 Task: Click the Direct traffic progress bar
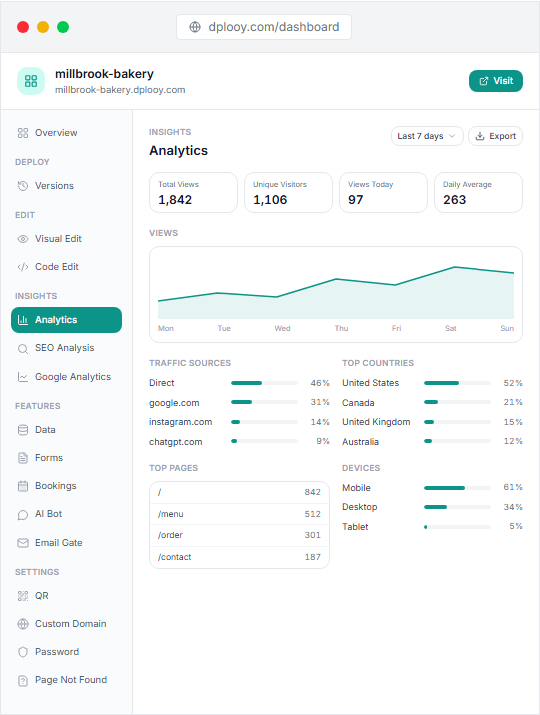point(265,383)
